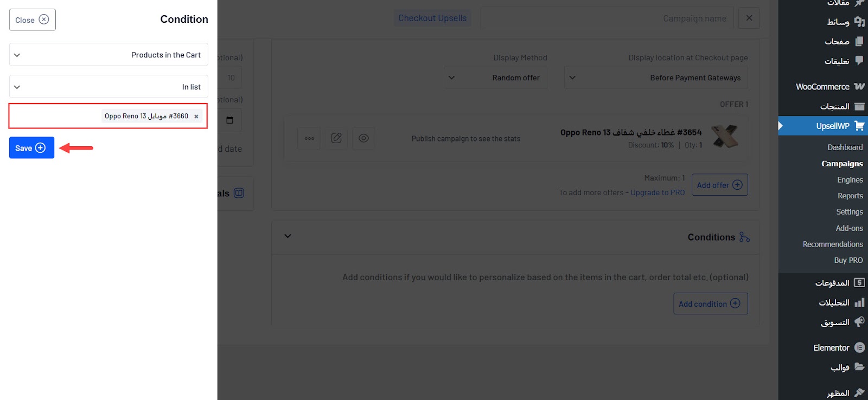Viewport: 868px width, 400px height.
Task: Click the Save button in Condition panel
Action: coord(31,148)
